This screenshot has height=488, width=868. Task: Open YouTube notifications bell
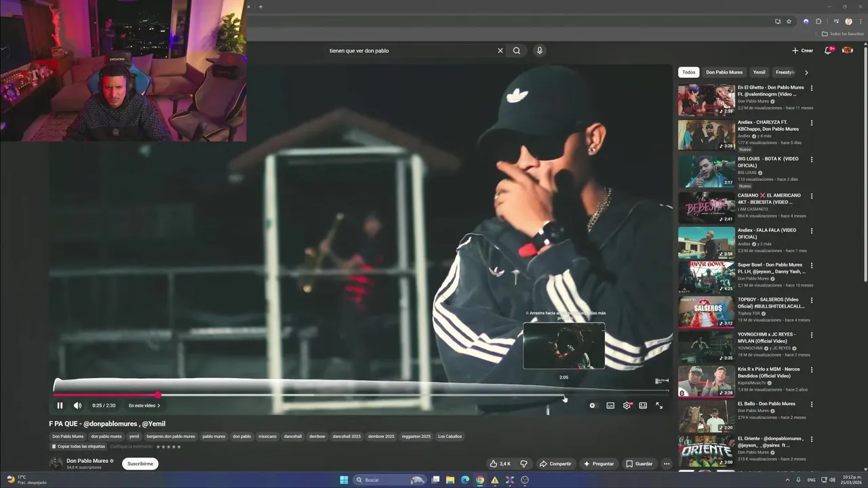828,50
